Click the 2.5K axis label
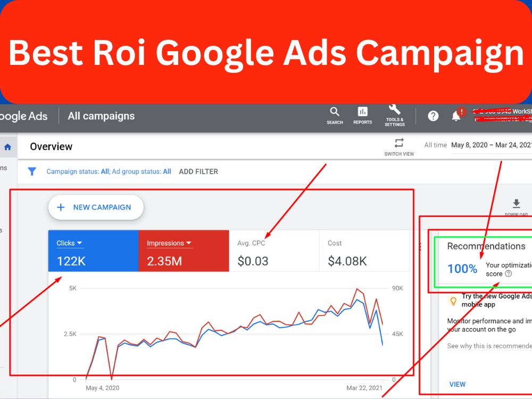Screen dimensions: 532x399 [70, 334]
